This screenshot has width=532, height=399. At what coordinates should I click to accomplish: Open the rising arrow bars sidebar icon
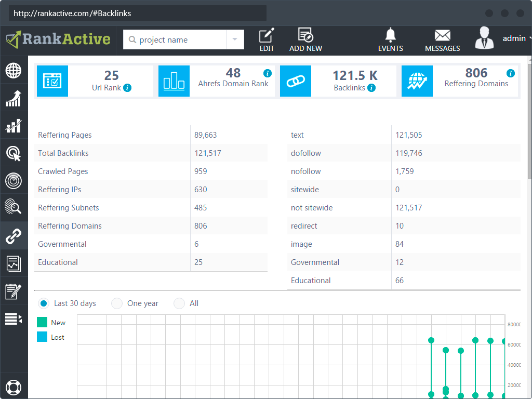(14, 98)
